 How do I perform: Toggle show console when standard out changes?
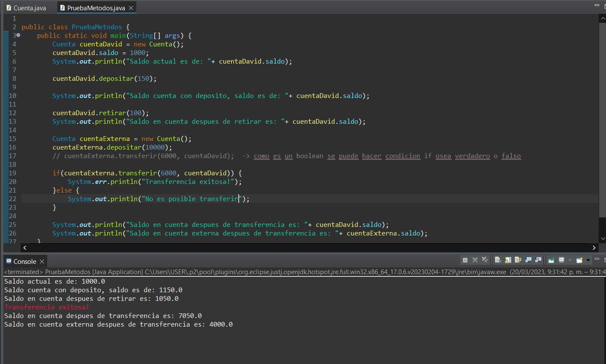pyautogui.click(x=528, y=260)
